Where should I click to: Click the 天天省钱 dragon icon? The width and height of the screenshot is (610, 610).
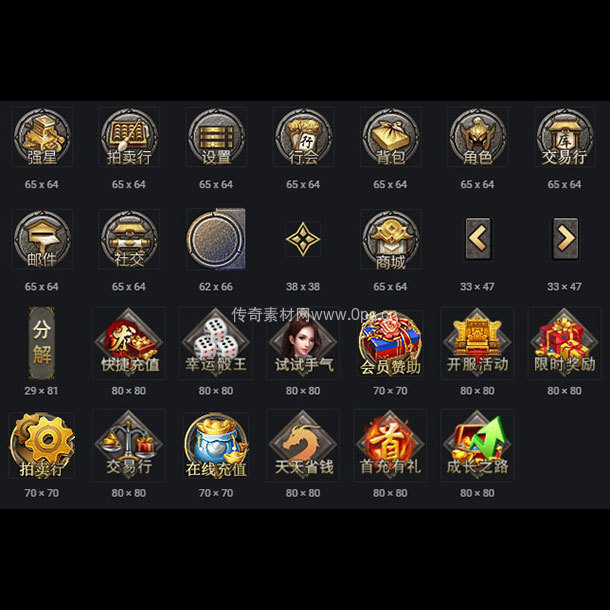click(303, 445)
